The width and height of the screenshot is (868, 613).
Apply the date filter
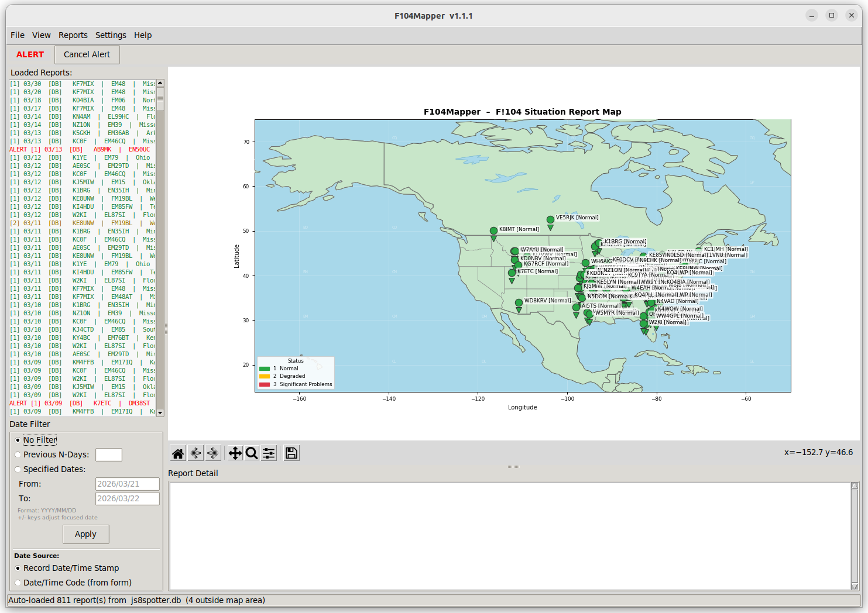tap(85, 534)
